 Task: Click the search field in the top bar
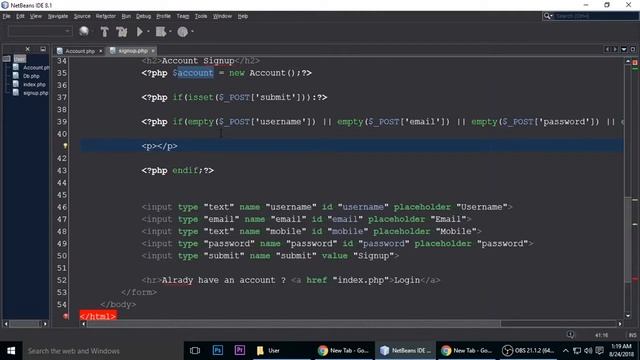tap(596, 16)
